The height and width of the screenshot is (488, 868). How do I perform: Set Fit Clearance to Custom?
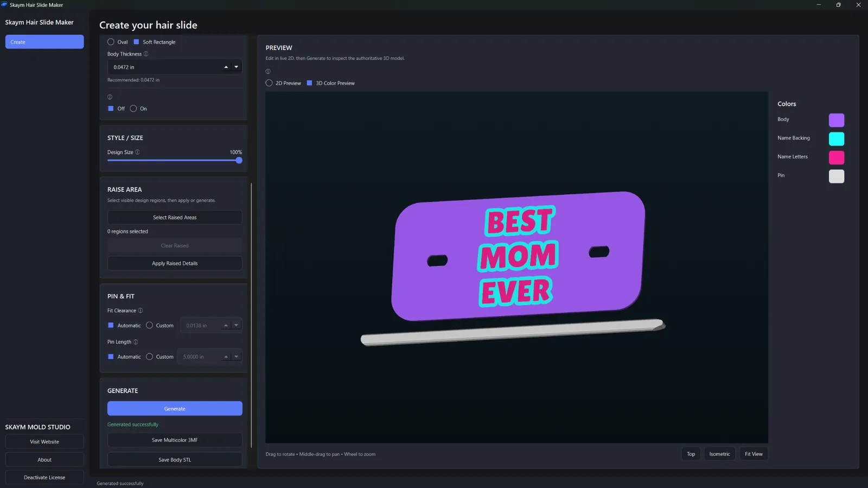point(159,326)
